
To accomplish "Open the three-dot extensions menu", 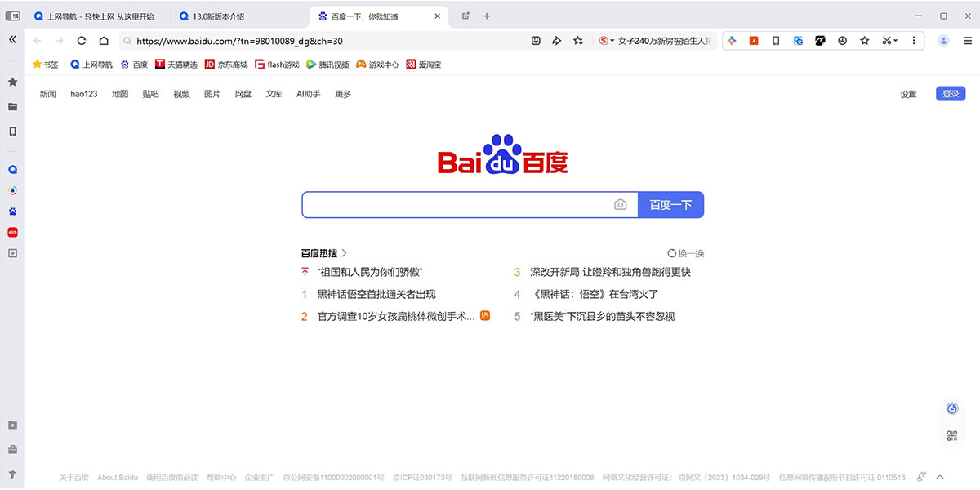I will (913, 39).
